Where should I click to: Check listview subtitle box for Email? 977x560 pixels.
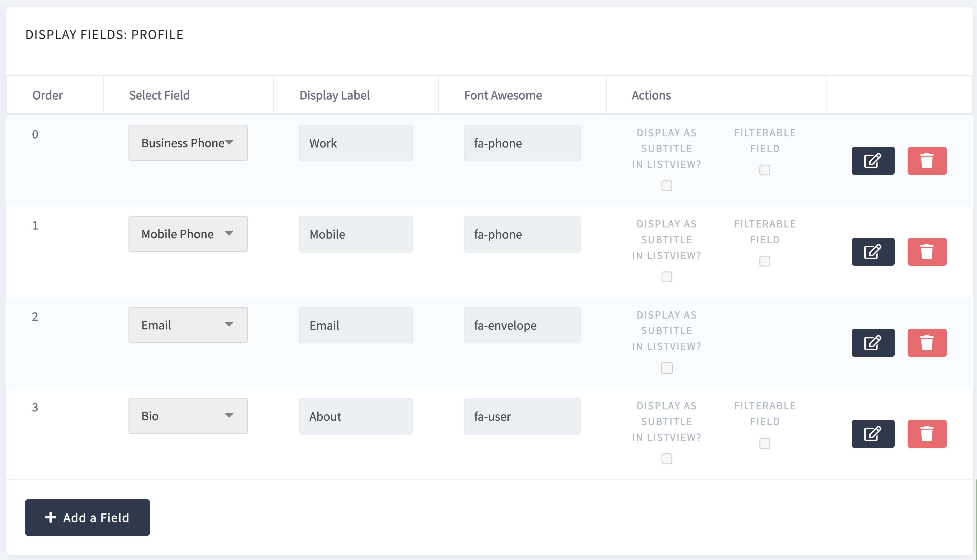coord(667,368)
